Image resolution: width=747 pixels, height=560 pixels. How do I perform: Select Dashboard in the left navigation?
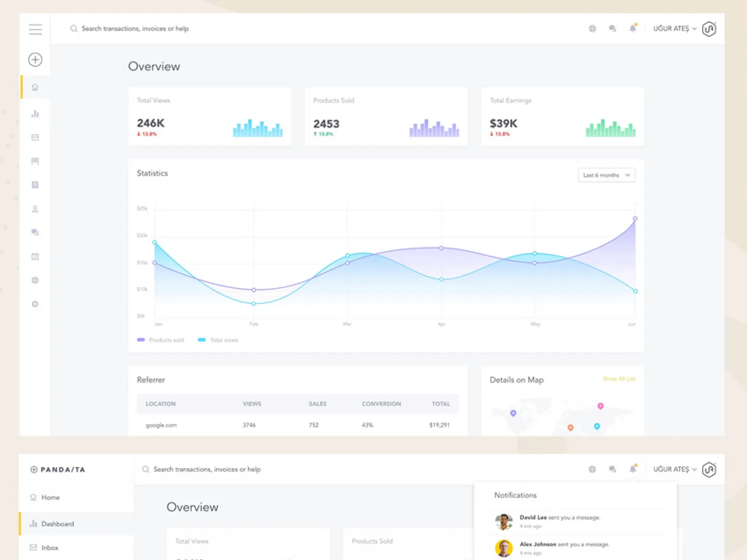(x=58, y=524)
